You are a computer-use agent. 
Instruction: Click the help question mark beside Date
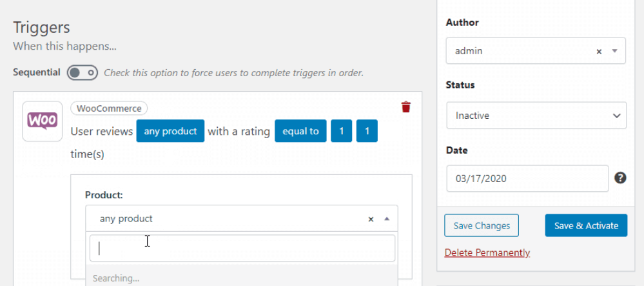click(x=620, y=178)
